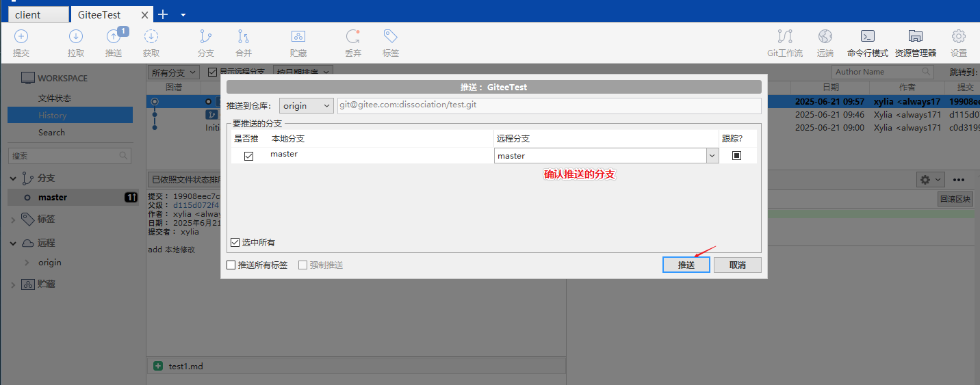
Task: Click the 拉取 (Pull) toolbar icon
Action: point(76,42)
